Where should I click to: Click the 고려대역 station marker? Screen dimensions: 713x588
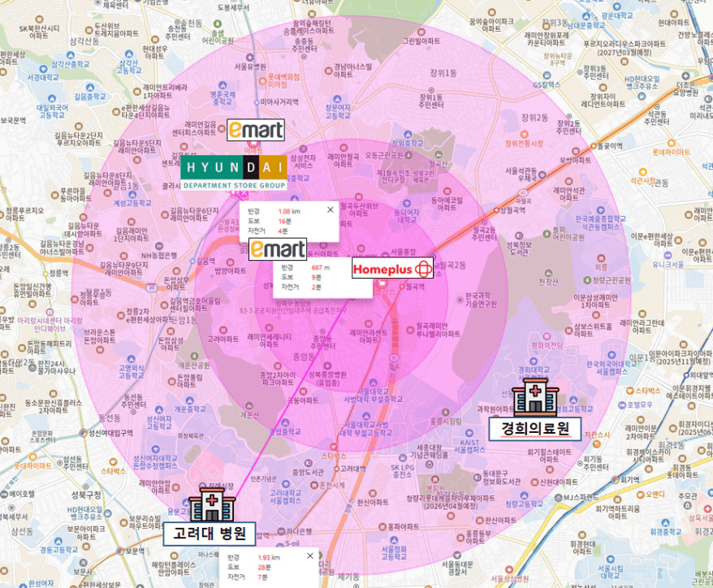tap(337, 469)
